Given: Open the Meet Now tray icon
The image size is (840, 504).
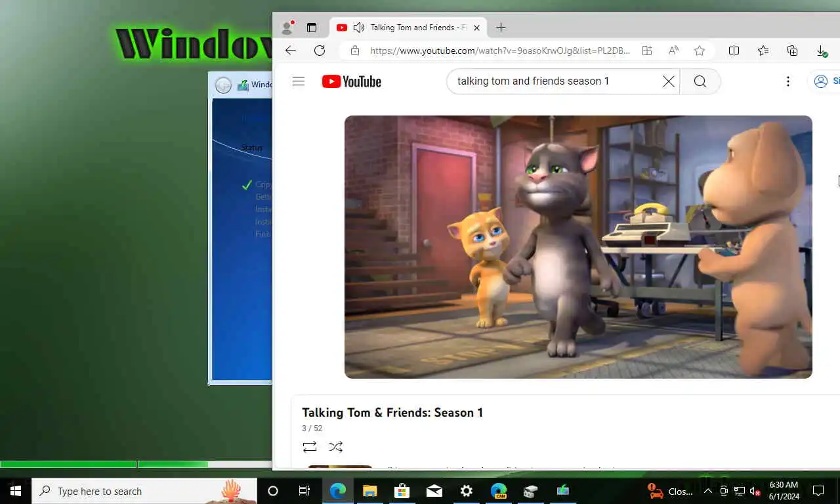Looking at the screenshot, I should (x=724, y=491).
